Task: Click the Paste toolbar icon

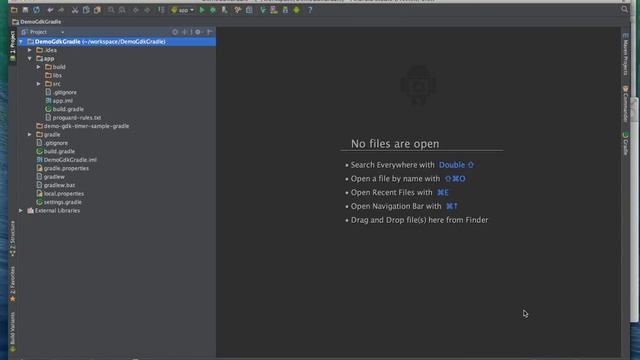Action: click(97, 10)
